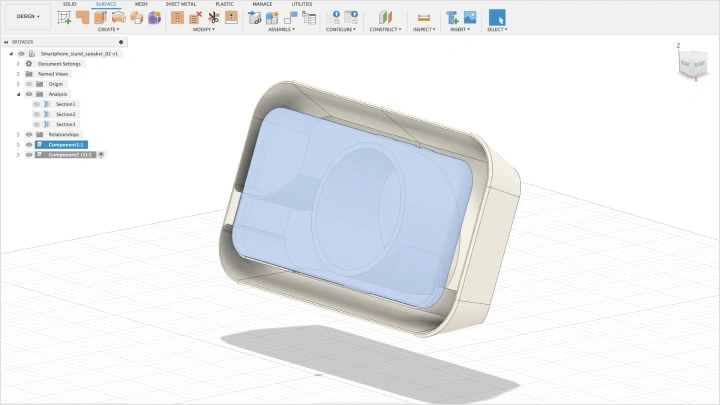Collapse the BROWSER panel with double arrows
This screenshot has height=405, width=720.
click(x=7, y=42)
